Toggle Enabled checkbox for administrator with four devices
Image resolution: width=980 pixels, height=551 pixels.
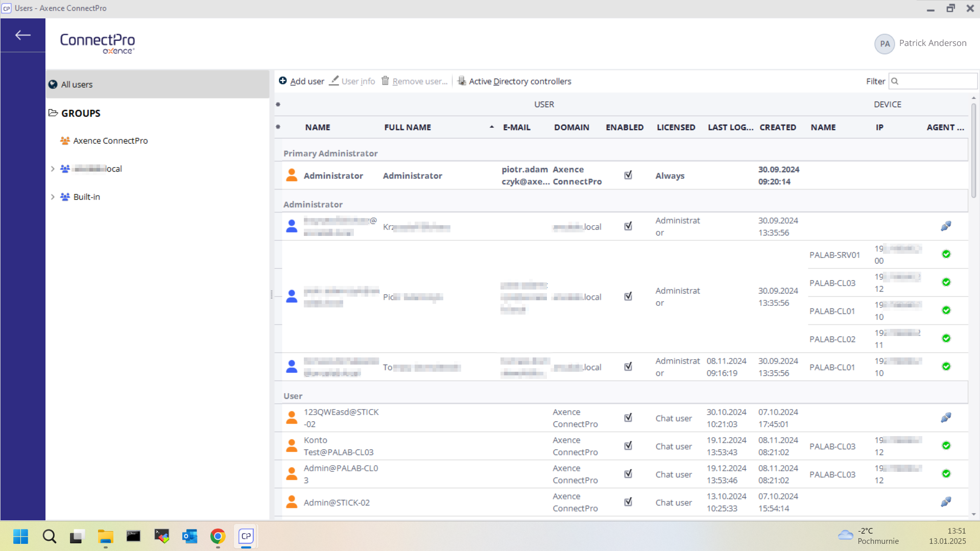[628, 296]
